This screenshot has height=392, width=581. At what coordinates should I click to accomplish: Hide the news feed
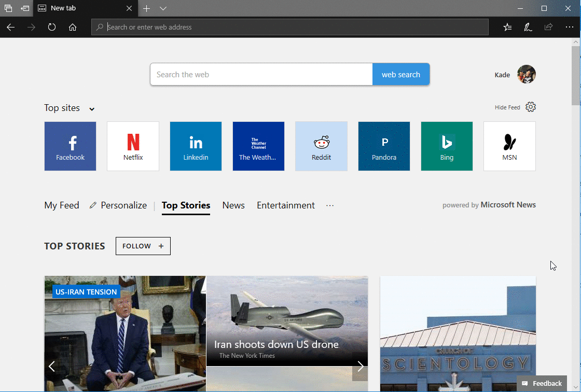pyautogui.click(x=507, y=107)
